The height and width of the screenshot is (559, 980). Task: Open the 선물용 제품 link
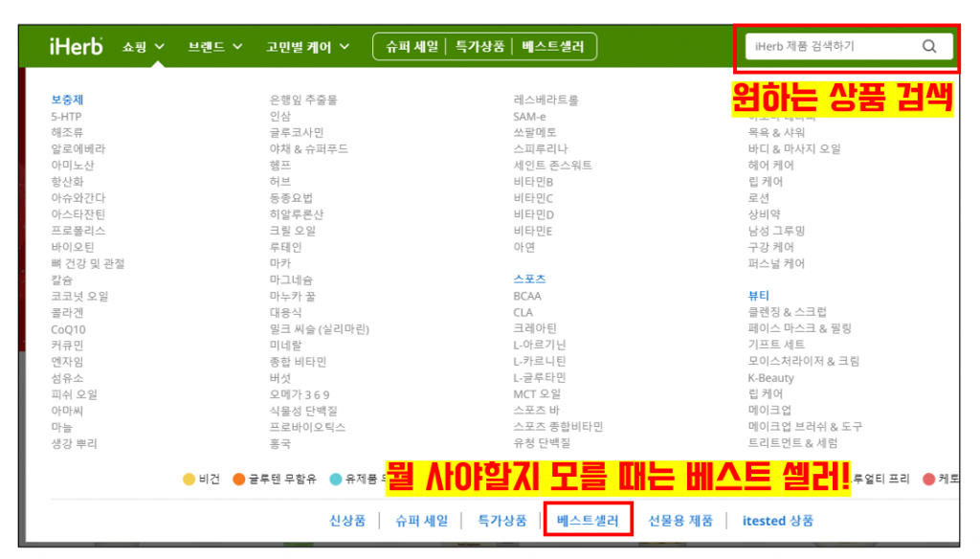(x=680, y=521)
